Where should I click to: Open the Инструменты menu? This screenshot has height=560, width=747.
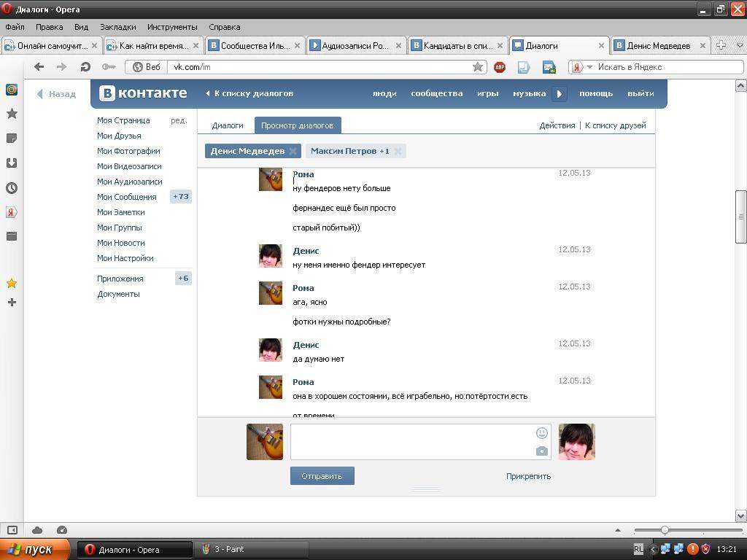tap(172, 27)
